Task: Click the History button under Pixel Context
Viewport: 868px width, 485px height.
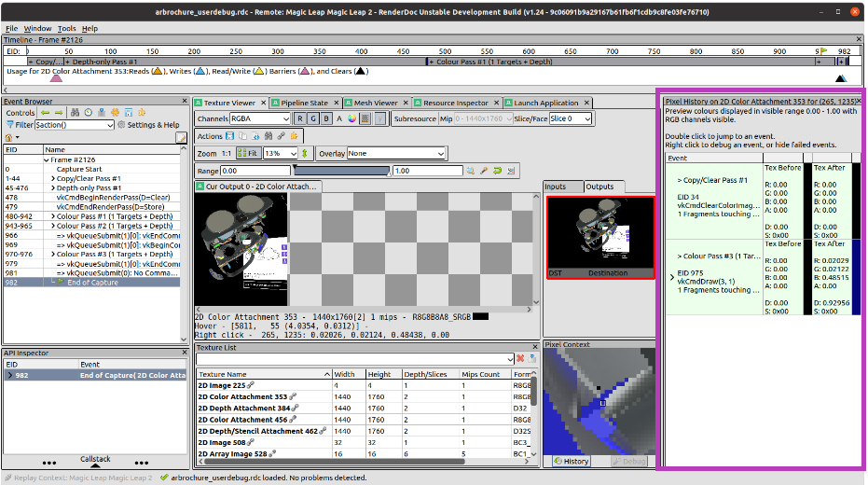Action: pyautogui.click(x=572, y=461)
